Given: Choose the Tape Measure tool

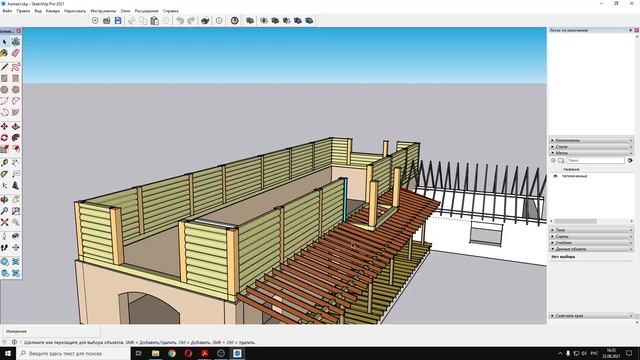Looking at the screenshot, I should click(4, 163).
